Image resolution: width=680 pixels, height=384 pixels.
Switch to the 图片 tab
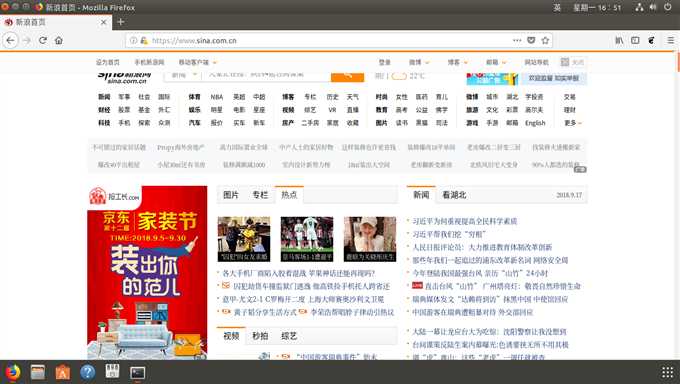coord(231,195)
